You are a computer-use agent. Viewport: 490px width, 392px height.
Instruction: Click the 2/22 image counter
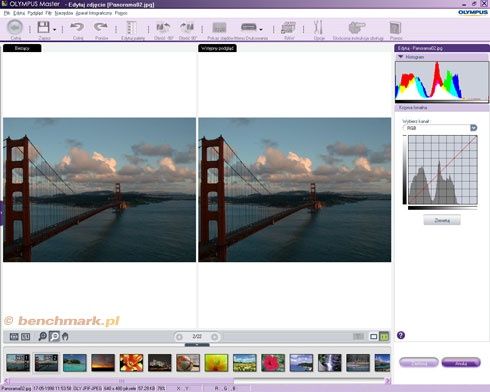(x=197, y=337)
